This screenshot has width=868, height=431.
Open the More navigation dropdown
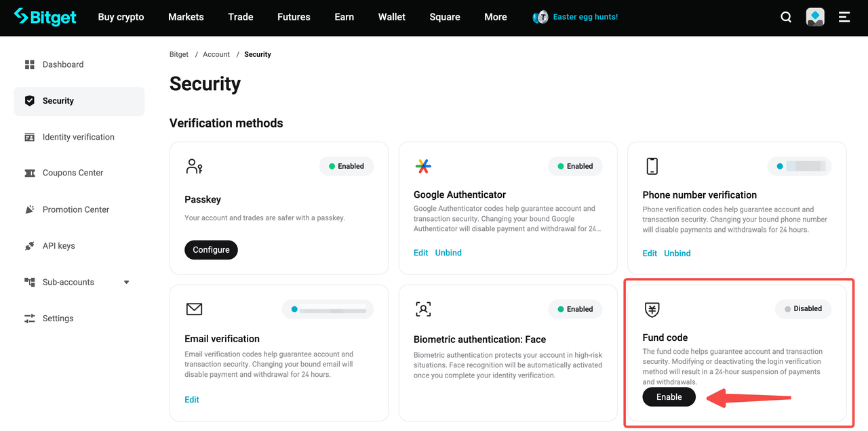(x=495, y=17)
